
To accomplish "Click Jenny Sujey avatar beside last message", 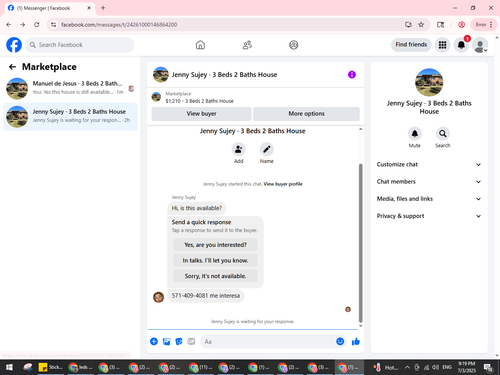I will (x=158, y=297).
